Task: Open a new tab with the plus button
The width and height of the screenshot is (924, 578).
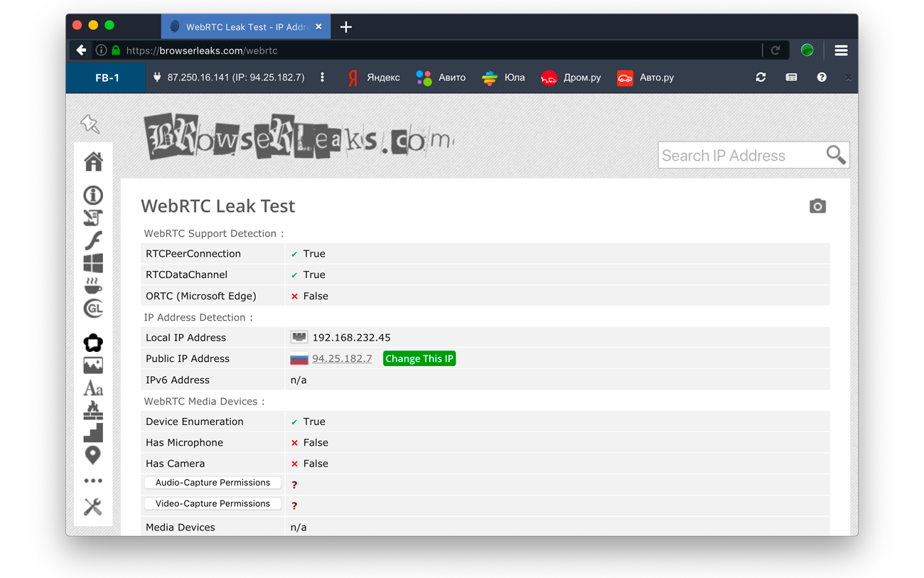Action: tap(346, 27)
